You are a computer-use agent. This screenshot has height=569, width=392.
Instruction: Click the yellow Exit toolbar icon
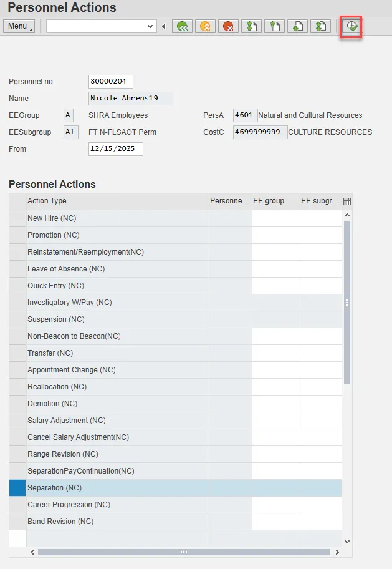point(205,26)
